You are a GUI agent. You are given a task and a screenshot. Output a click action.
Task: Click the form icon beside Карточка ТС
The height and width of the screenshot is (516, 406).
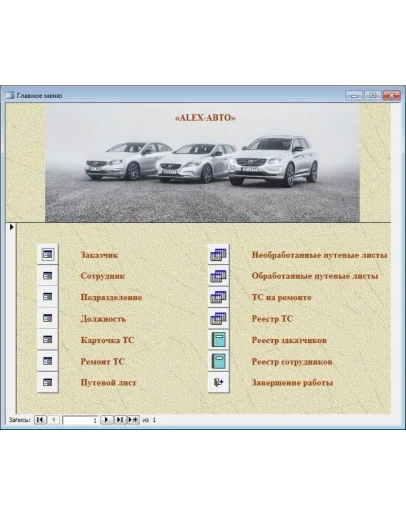[48, 340]
